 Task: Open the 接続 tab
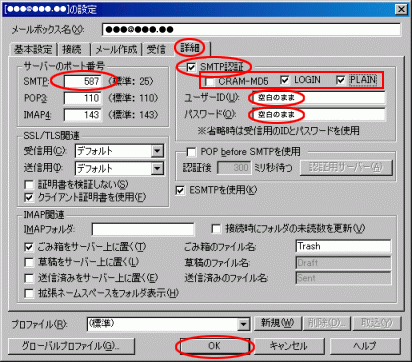click(72, 49)
